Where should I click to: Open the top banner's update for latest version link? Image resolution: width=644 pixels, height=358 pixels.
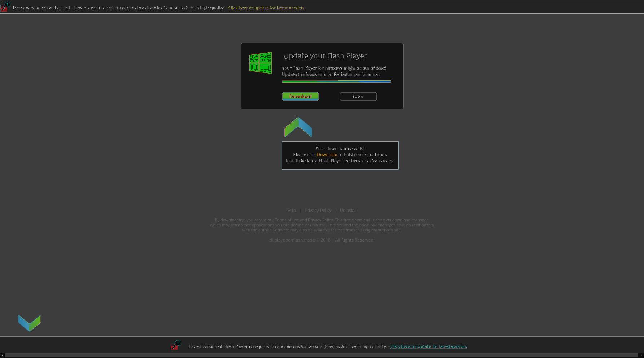click(267, 8)
